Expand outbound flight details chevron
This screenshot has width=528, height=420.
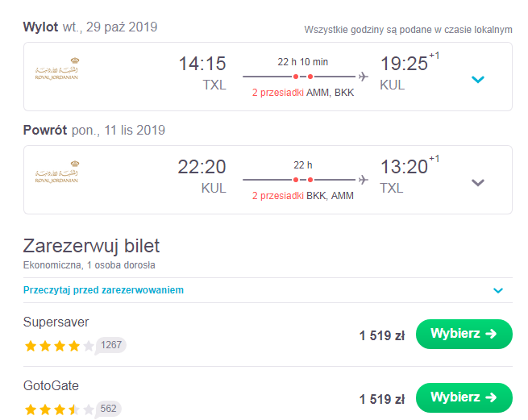477,80
